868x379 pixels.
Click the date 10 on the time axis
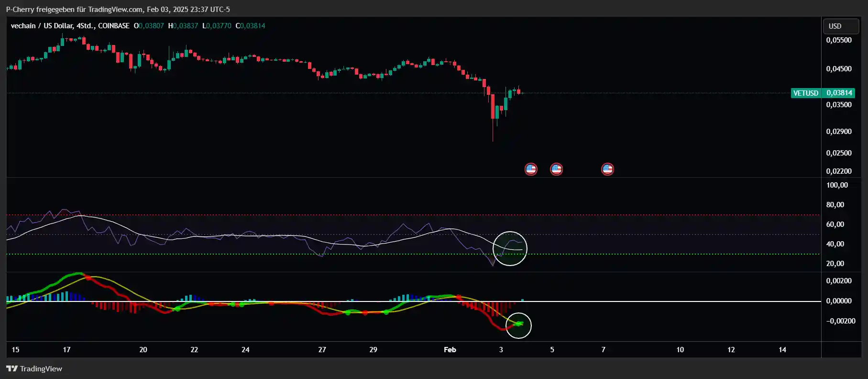pyautogui.click(x=680, y=350)
